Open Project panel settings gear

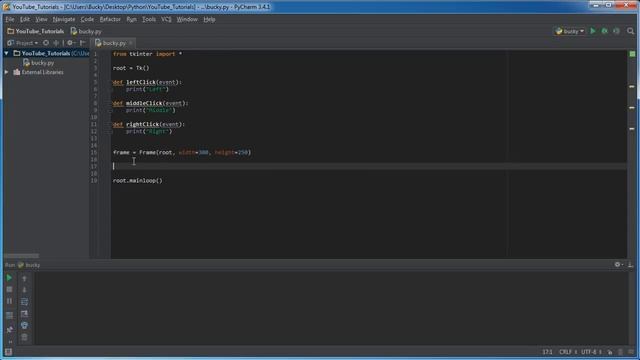point(70,43)
